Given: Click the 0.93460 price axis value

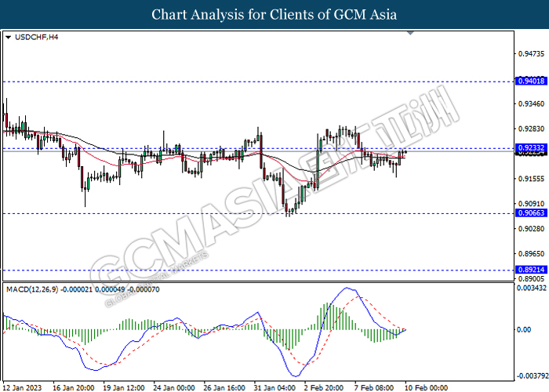Looking at the screenshot, I should (x=531, y=103).
